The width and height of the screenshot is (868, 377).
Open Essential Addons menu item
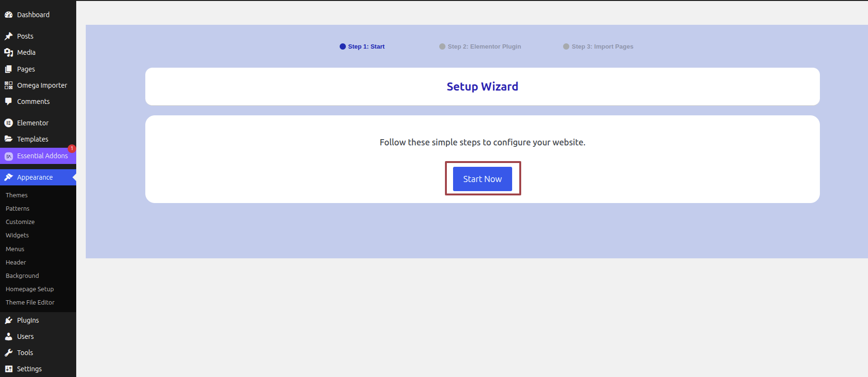(42, 156)
